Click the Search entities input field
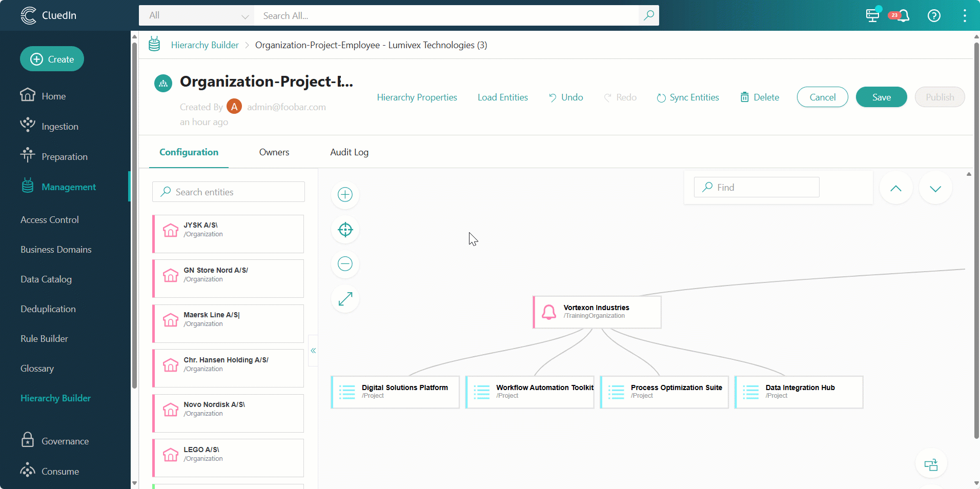 [229, 192]
